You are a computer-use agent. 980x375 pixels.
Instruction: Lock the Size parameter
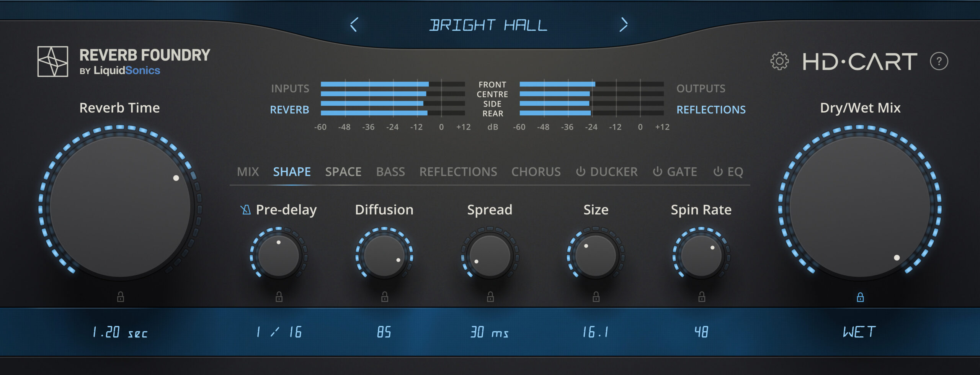[x=596, y=296]
